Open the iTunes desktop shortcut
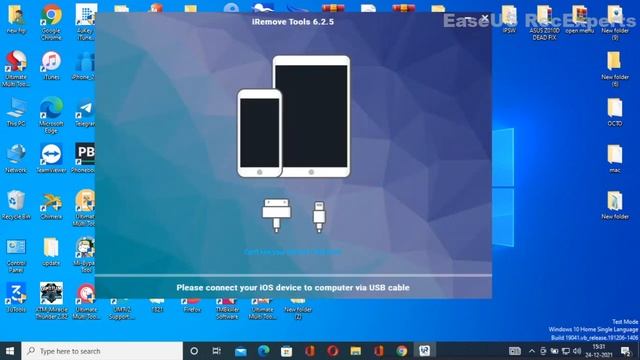 pos(51,65)
